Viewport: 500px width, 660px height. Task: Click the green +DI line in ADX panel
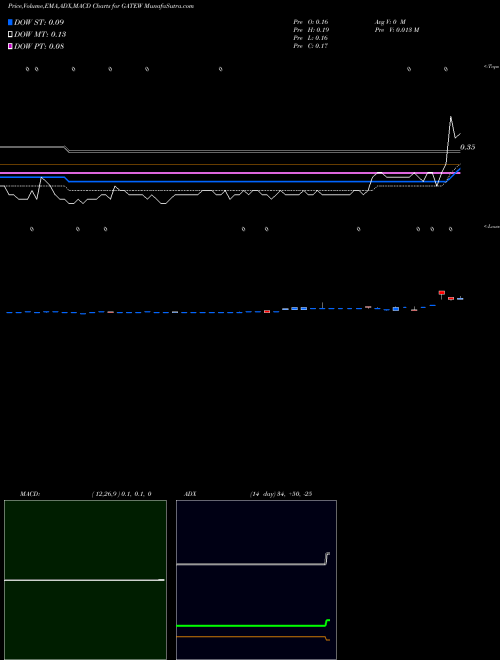pyautogui.click(x=253, y=625)
